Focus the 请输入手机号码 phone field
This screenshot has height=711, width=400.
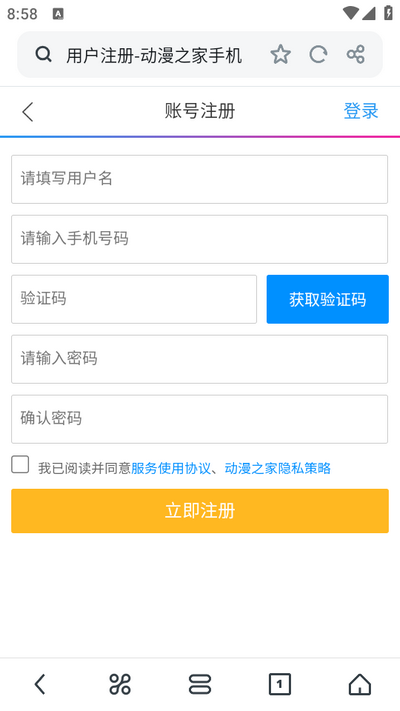pos(200,239)
